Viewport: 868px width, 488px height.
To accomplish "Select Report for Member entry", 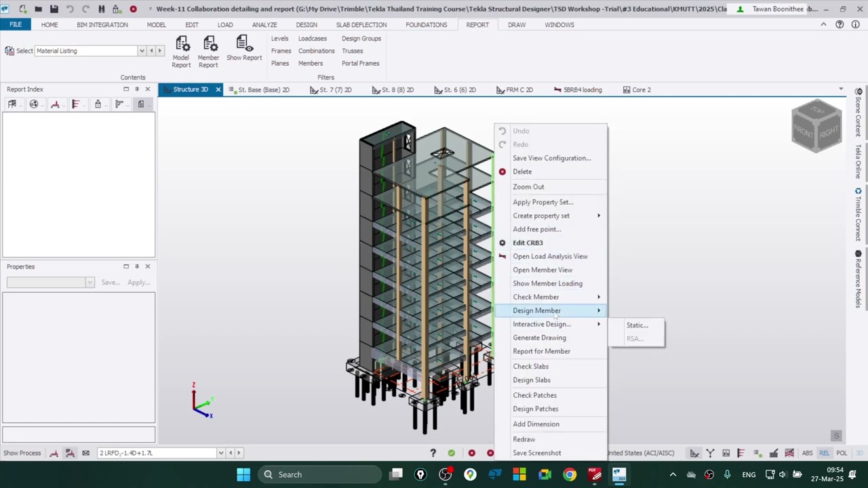I will click(x=551, y=351).
